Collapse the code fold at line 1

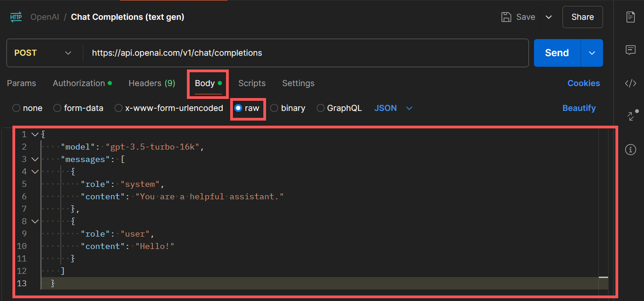[35, 134]
